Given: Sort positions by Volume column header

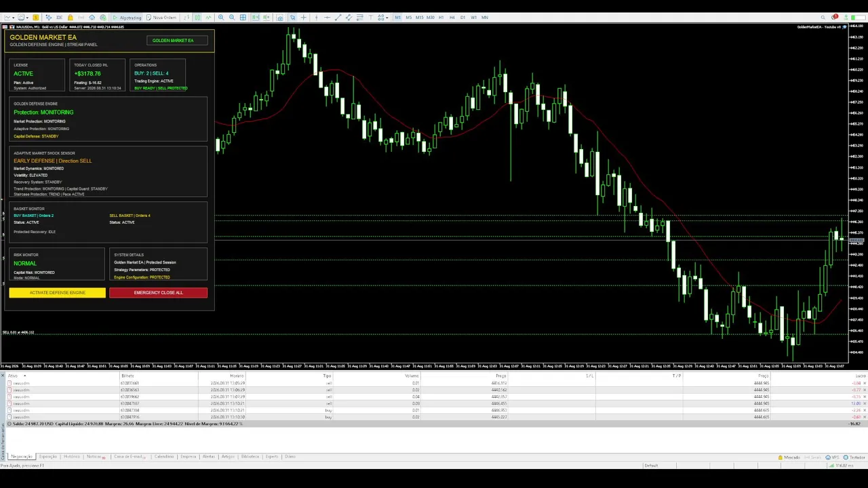Looking at the screenshot, I should (412, 376).
